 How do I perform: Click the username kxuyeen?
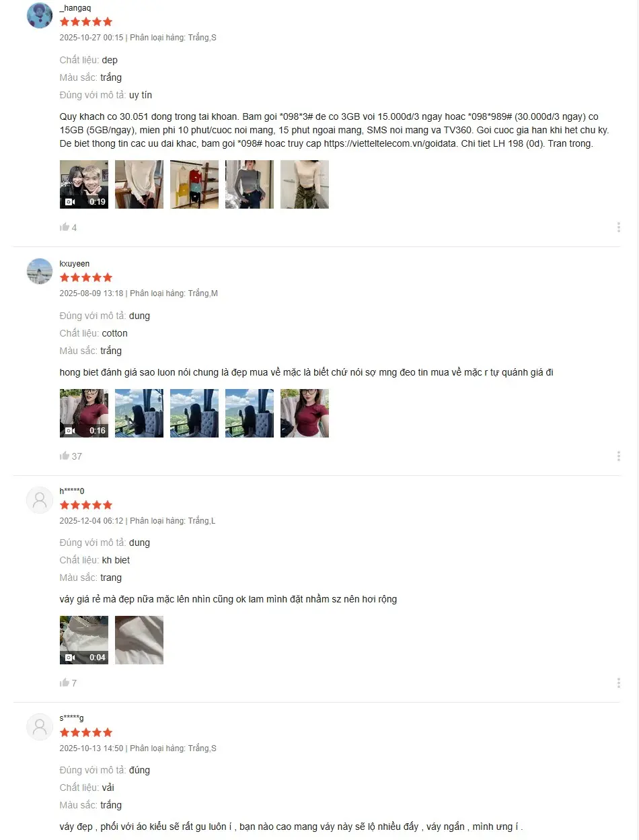tap(75, 264)
